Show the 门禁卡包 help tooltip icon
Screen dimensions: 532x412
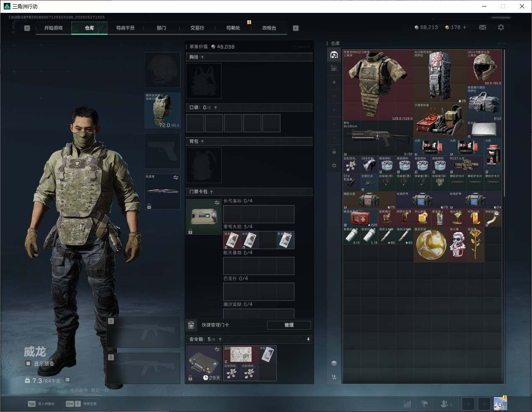[212, 192]
